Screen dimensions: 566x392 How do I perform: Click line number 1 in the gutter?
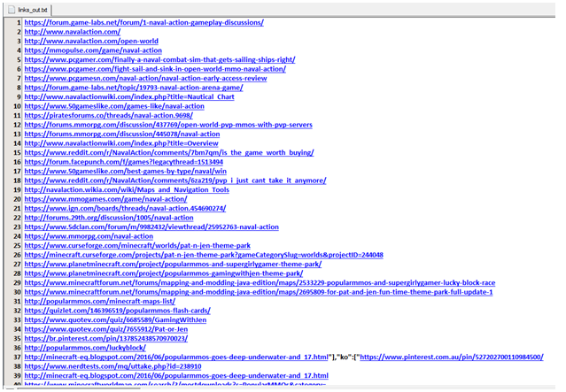(19, 22)
